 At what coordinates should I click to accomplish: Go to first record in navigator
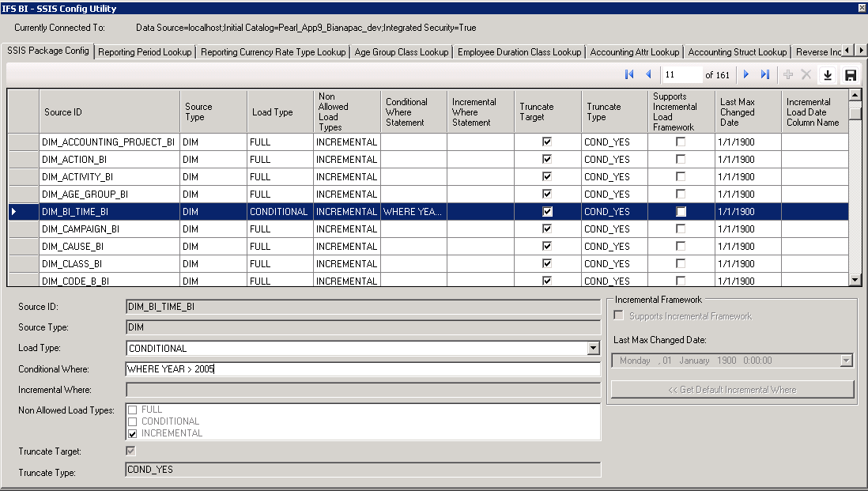pyautogui.click(x=630, y=74)
